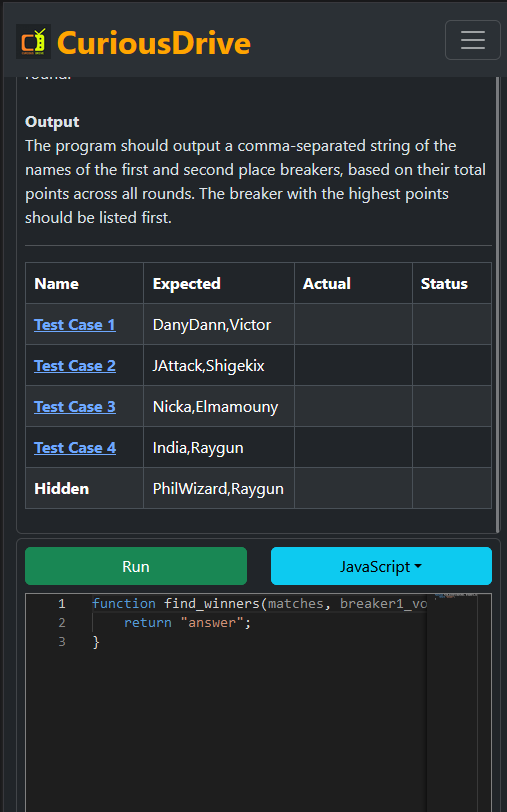507x812 pixels.
Task: Run the code with Run button
Action: pyautogui.click(x=136, y=566)
